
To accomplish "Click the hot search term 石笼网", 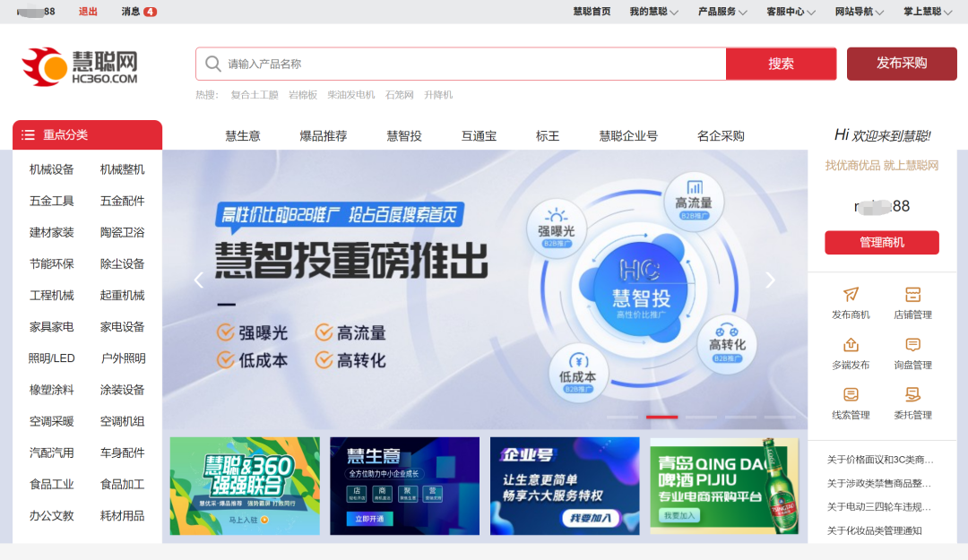I will click(x=400, y=95).
